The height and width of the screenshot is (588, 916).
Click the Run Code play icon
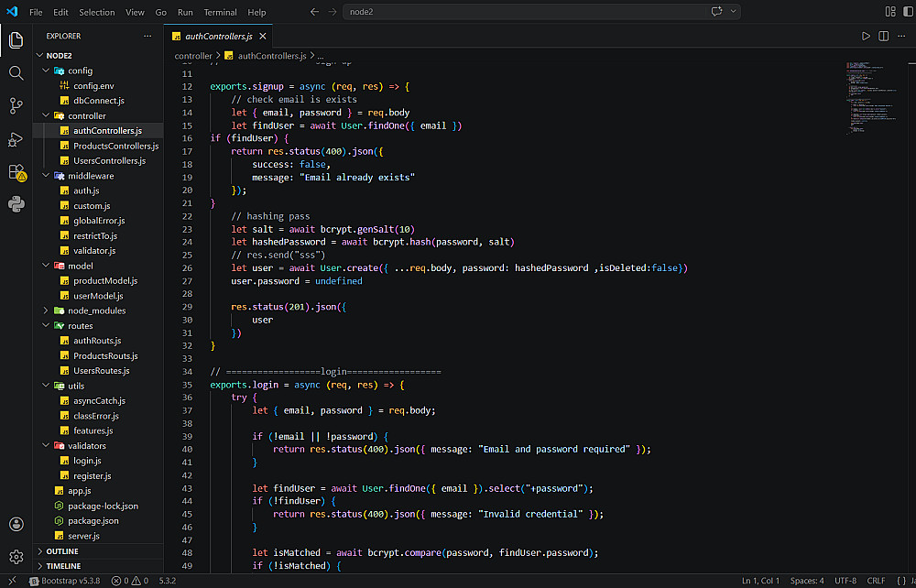tap(866, 36)
